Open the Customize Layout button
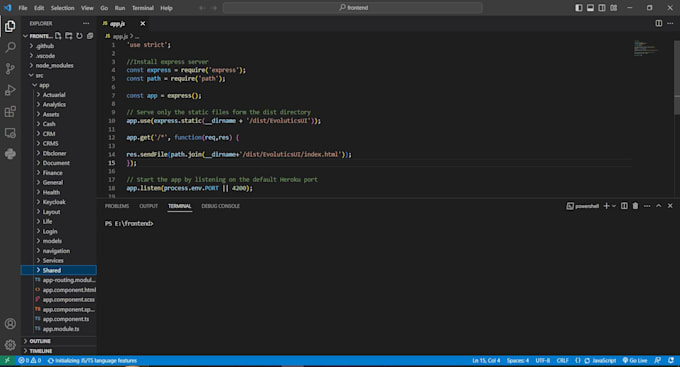 coord(614,8)
